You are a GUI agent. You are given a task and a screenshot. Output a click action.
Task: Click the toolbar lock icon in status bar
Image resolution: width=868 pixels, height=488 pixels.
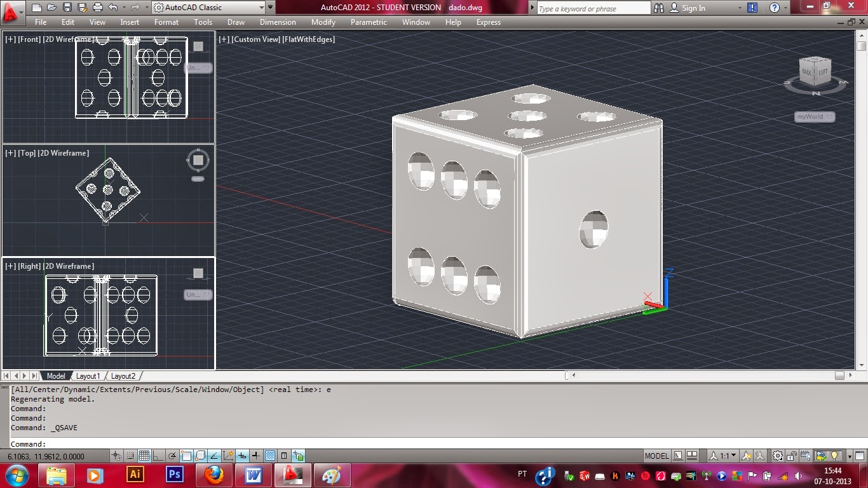click(x=792, y=456)
